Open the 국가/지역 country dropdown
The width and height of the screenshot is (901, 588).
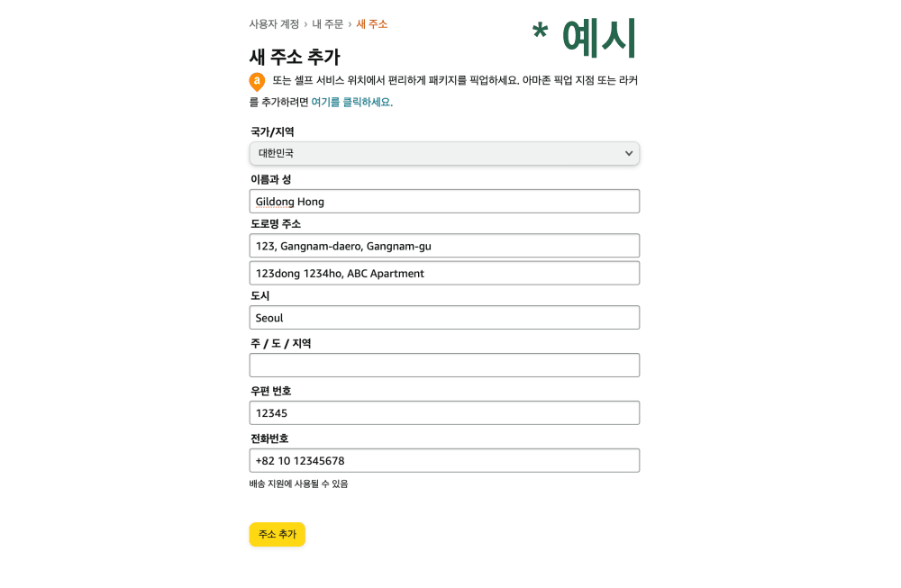click(444, 153)
